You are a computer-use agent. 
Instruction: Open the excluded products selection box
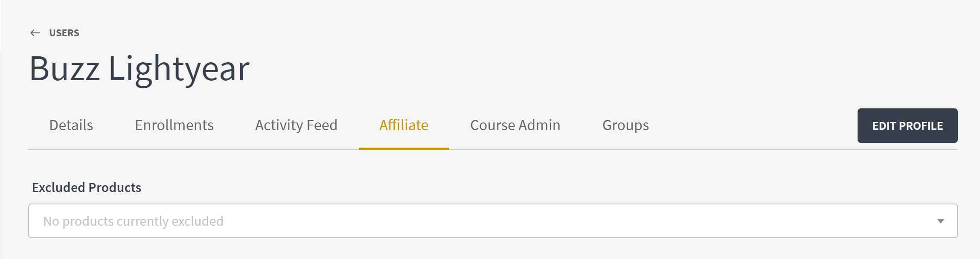pyautogui.click(x=493, y=221)
